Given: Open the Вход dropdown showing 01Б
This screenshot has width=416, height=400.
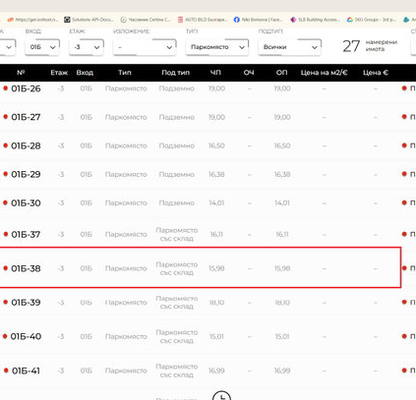Looking at the screenshot, I should pyautogui.click(x=42, y=47).
